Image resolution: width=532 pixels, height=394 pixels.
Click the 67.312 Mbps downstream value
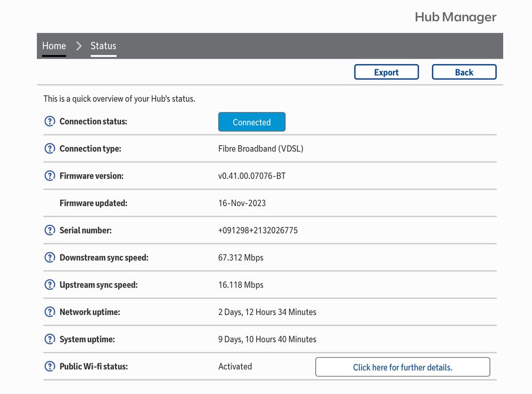pos(241,258)
